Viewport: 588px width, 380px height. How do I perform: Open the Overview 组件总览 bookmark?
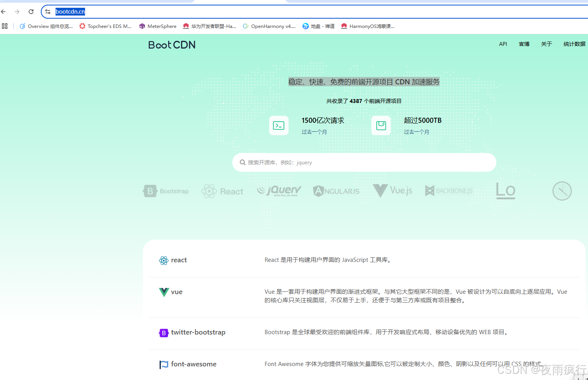click(46, 26)
